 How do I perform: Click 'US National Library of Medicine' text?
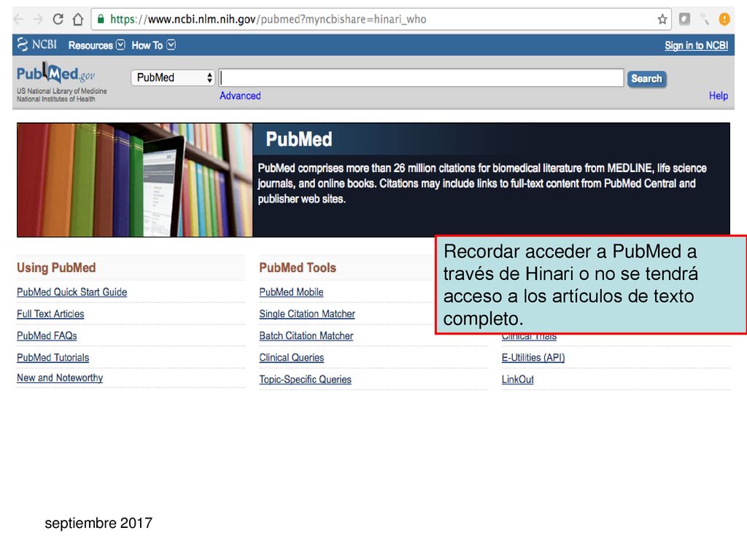coord(62,91)
